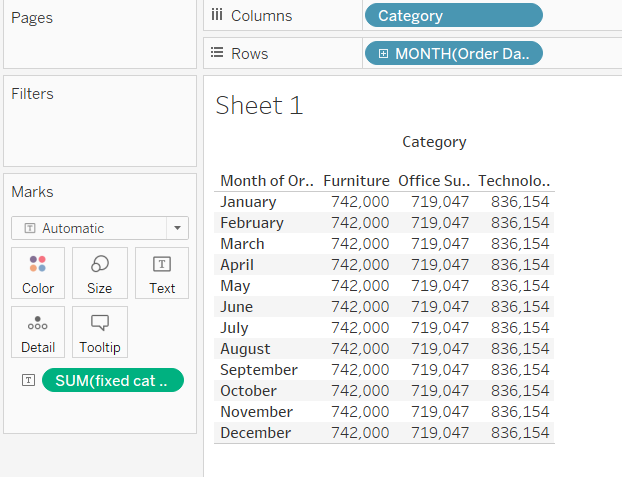Open the Tooltip marks card
The height and width of the screenshot is (477, 622).
pyautogui.click(x=100, y=332)
